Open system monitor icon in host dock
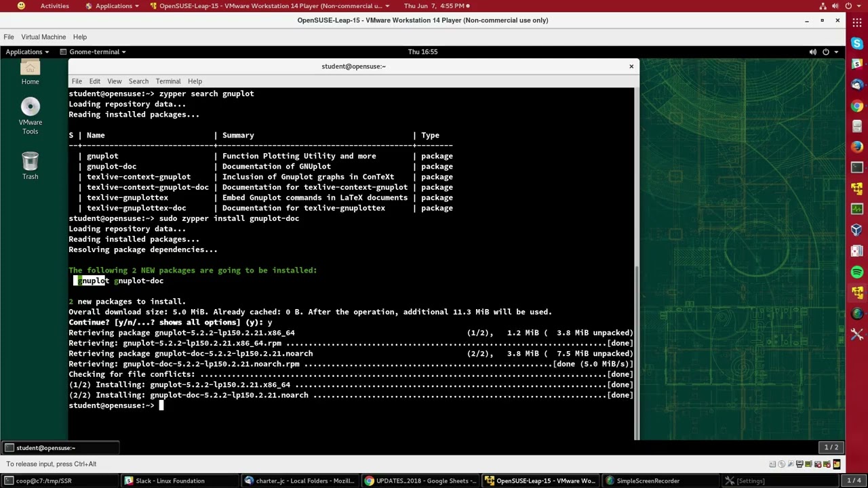Viewport: 868px width, 488px height. [x=857, y=209]
